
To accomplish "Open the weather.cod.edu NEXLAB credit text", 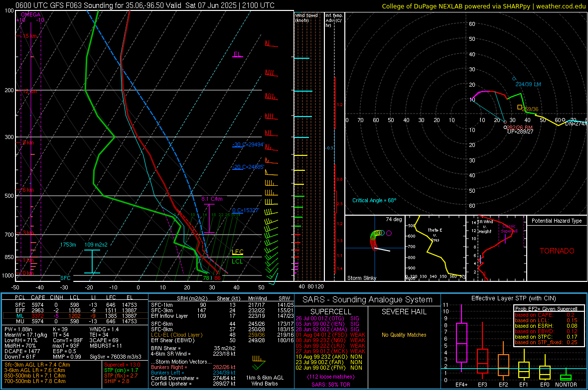I will pos(483,6).
